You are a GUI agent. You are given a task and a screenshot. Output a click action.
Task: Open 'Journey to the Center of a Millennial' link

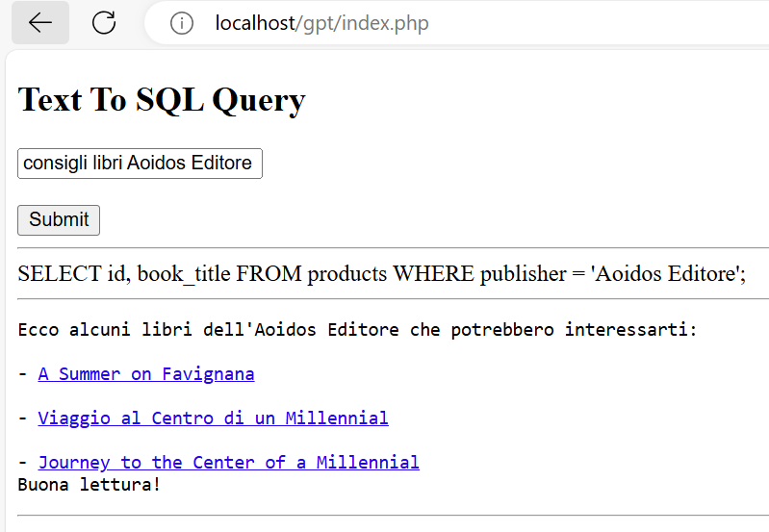[x=228, y=462]
